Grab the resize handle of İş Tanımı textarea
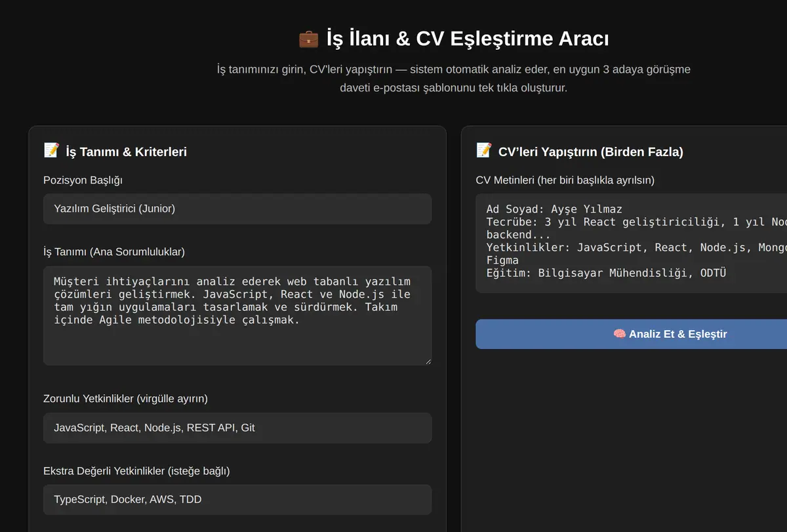Screen dimensions: 787x532 427,361
